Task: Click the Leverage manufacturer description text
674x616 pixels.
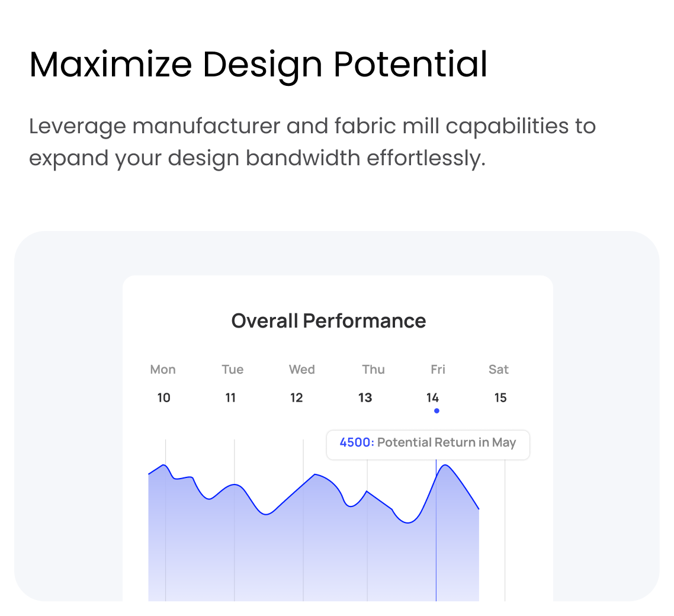Action: (x=312, y=142)
